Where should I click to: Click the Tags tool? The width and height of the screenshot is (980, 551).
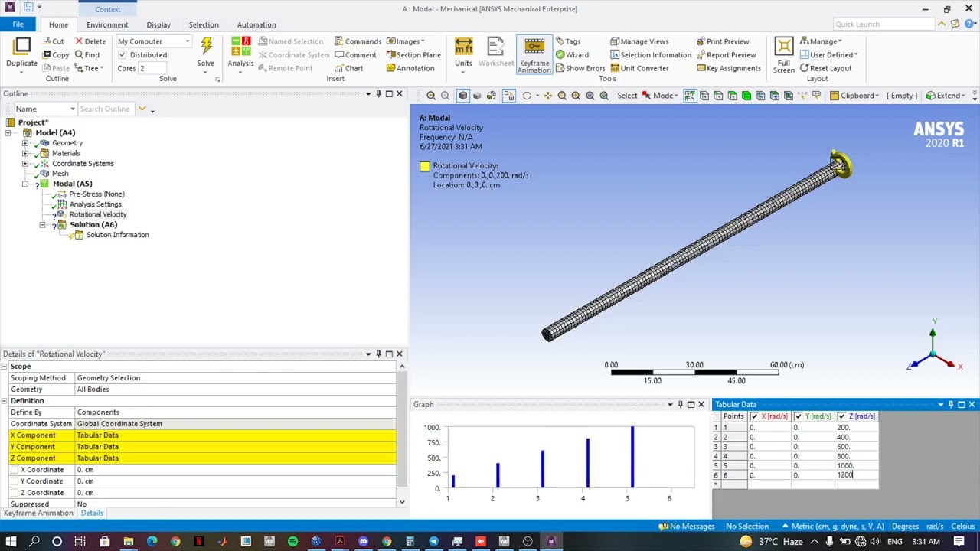(567, 41)
